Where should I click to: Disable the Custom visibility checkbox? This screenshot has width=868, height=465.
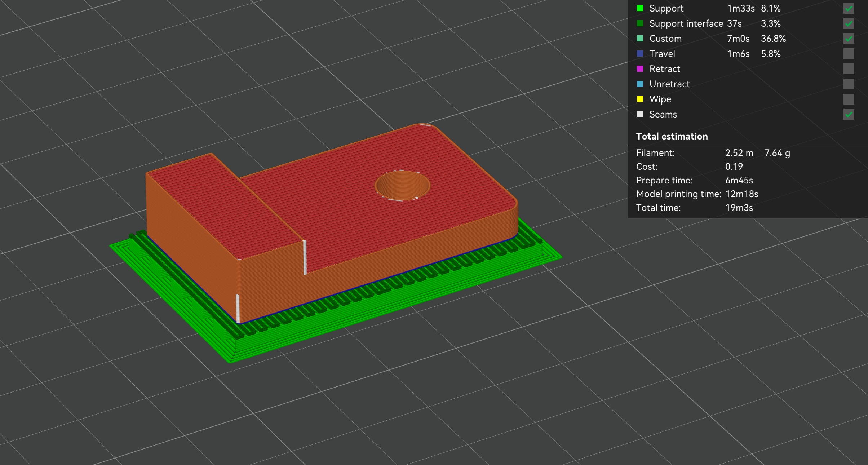coord(849,39)
